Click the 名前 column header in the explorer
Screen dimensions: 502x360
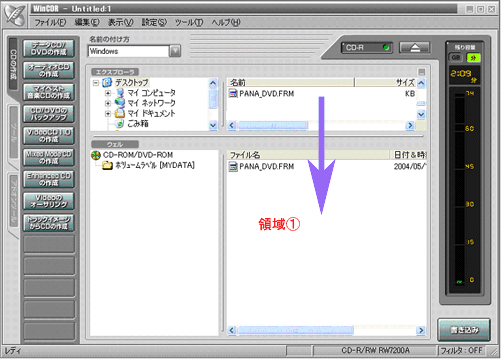tap(291, 82)
